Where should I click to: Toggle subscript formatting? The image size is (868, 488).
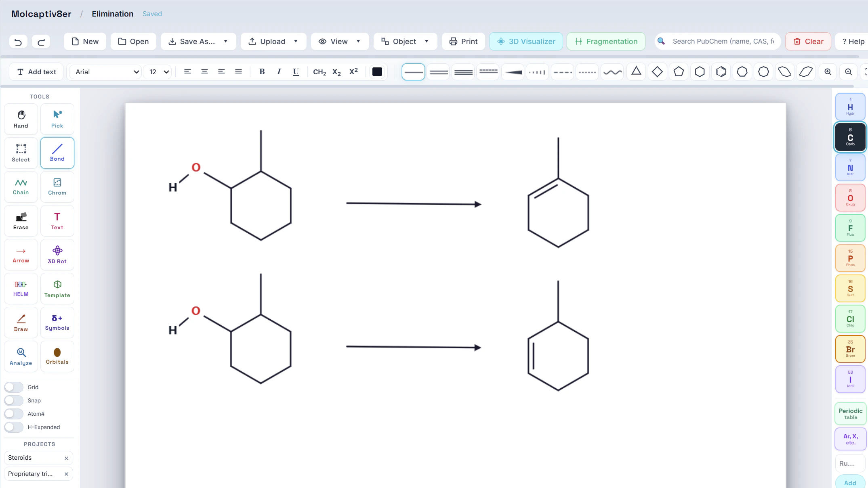point(336,72)
